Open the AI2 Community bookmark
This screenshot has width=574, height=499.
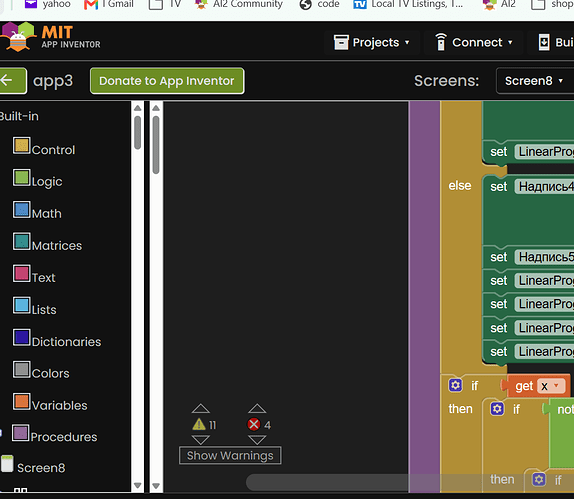[x=239, y=4]
